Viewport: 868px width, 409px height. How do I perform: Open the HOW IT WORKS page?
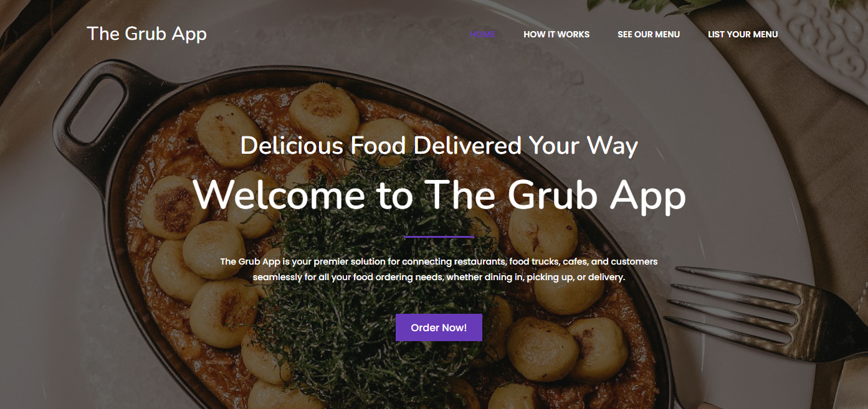tap(556, 34)
